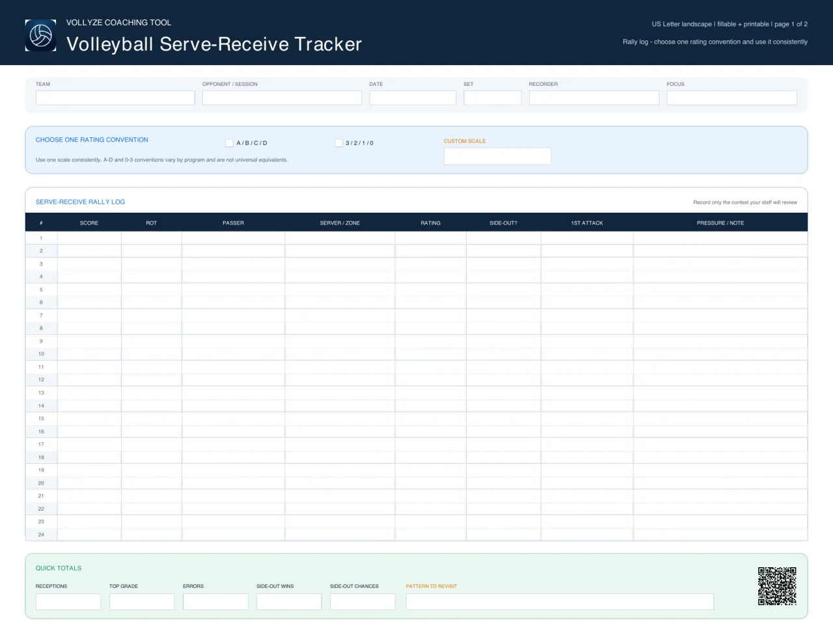The width and height of the screenshot is (833, 644).
Task: Click the Side-Out? cell in row 11
Action: [x=504, y=367]
